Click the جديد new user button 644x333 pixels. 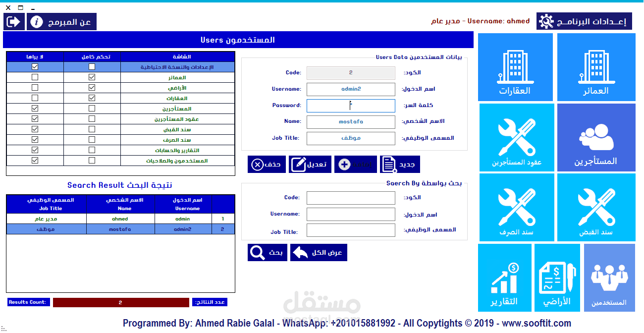click(400, 165)
